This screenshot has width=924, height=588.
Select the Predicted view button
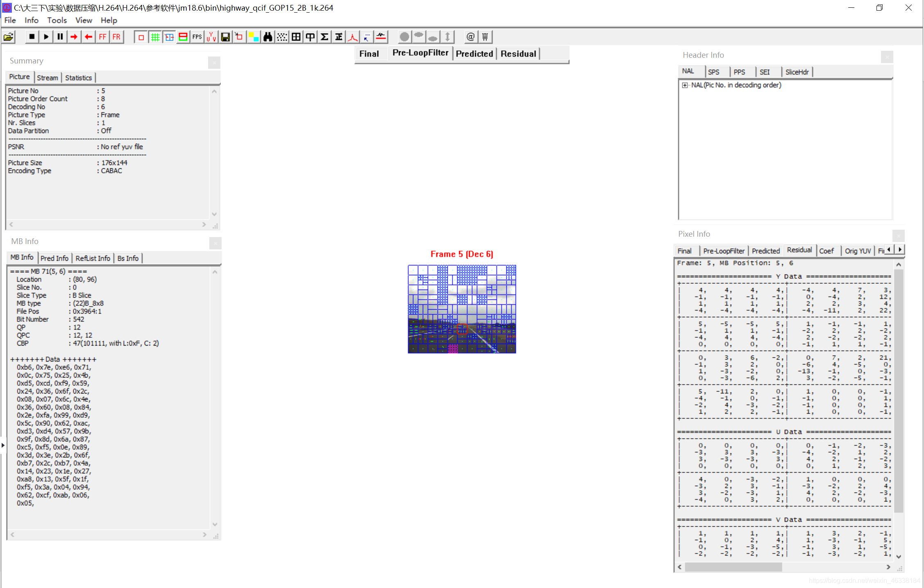(x=474, y=54)
